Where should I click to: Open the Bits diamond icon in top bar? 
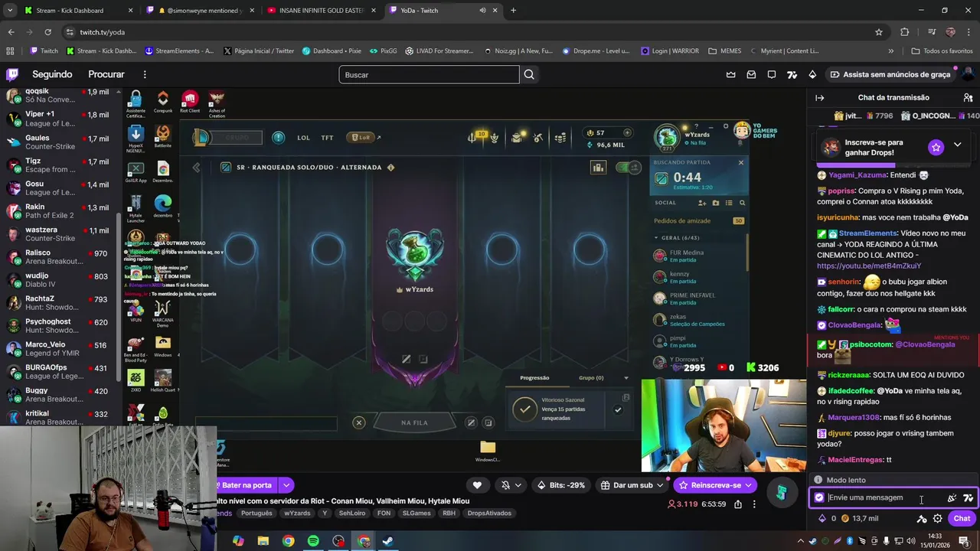[812, 74]
